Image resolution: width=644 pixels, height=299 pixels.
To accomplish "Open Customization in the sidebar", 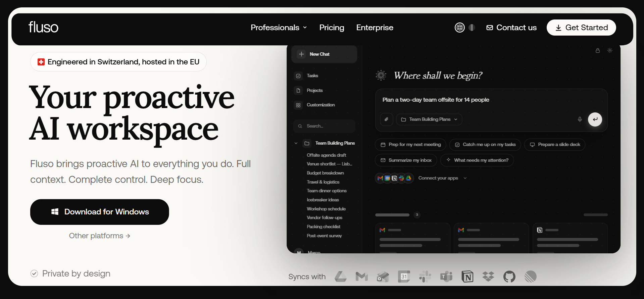I will pos(320,105).
